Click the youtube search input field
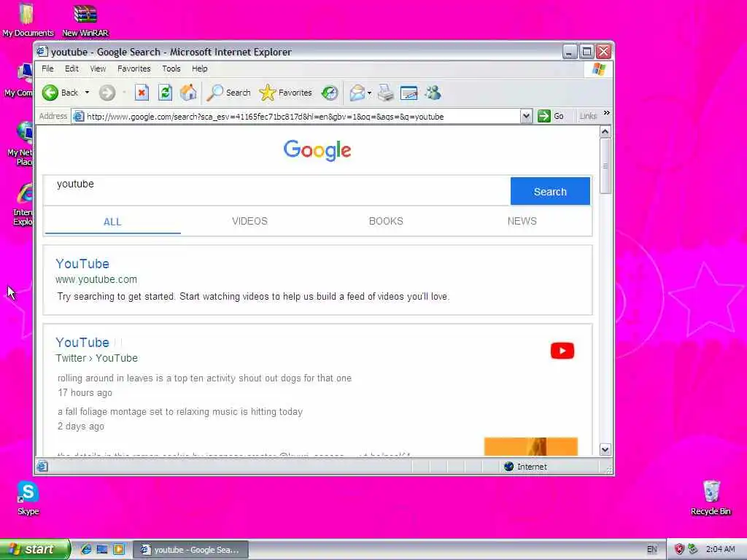This screenshot has height=560, width=747. coord(276,190)
